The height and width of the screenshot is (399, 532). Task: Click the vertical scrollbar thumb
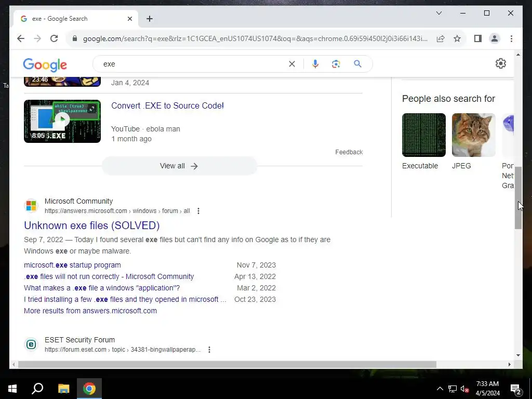pyautogui.click(x=518, y=198)
